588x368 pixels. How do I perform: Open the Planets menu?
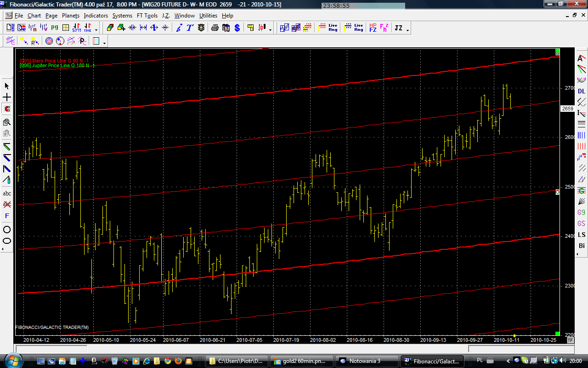pos(71,16)
